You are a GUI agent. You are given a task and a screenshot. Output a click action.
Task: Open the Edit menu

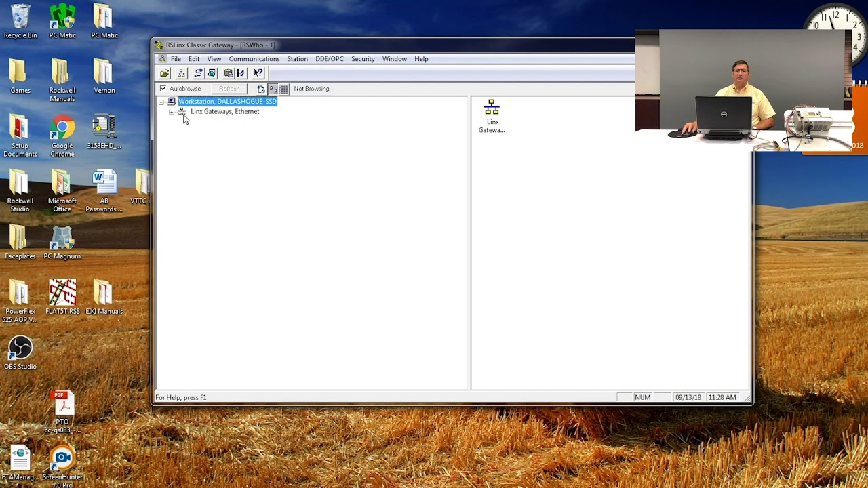194,59
